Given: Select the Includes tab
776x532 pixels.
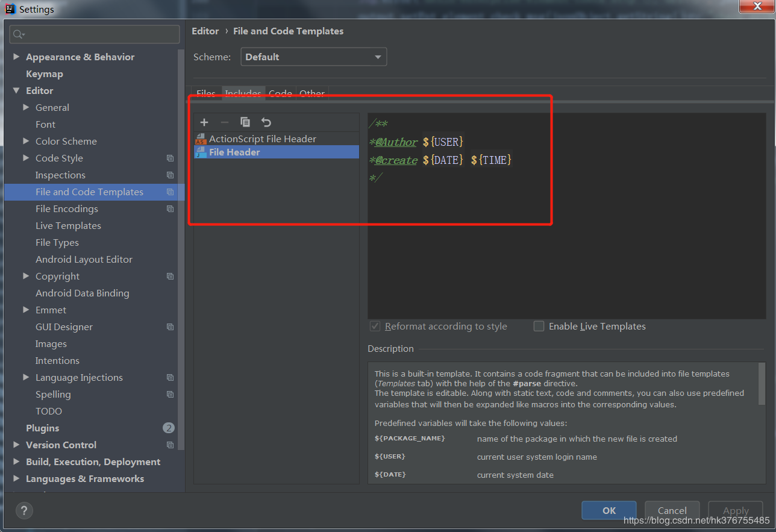Looking at the screenshot, I should (x=243, y=93).
